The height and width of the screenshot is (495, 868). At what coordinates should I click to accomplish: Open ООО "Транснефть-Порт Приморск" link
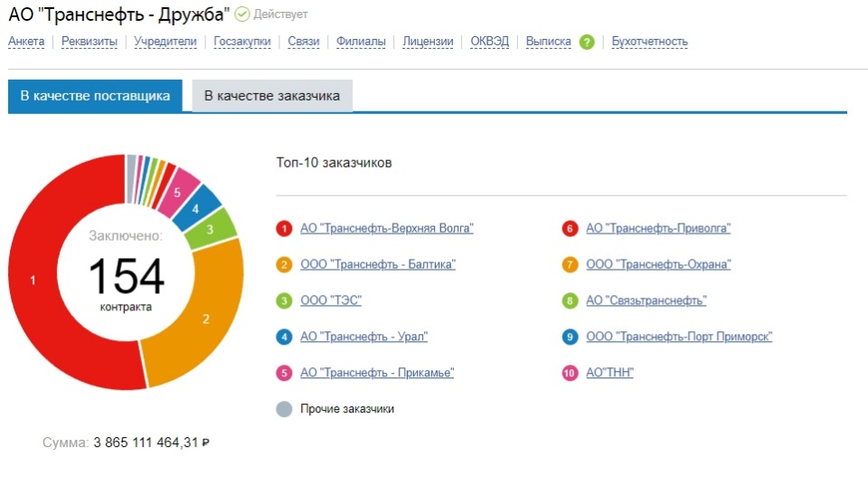[679, 337]
